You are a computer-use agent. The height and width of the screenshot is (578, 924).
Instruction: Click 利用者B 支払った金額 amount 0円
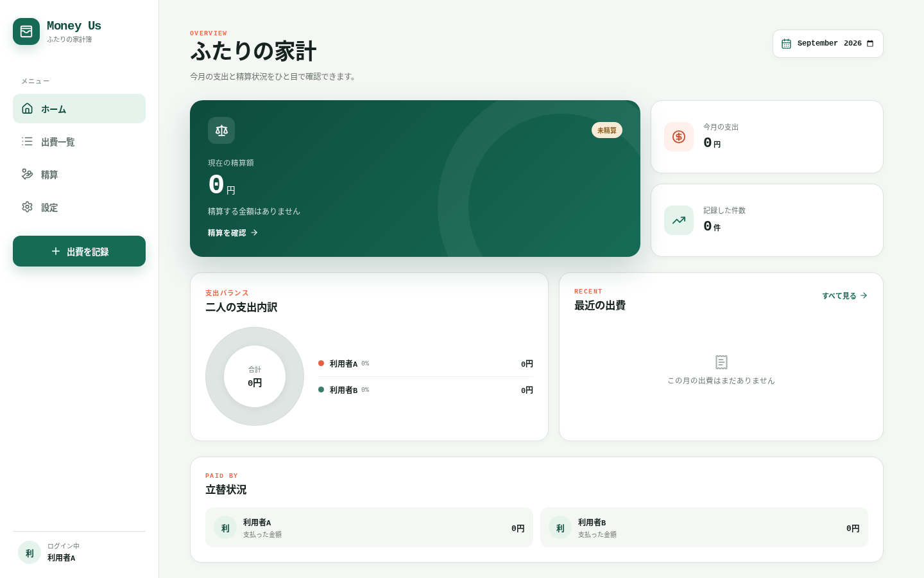point(853,529)
